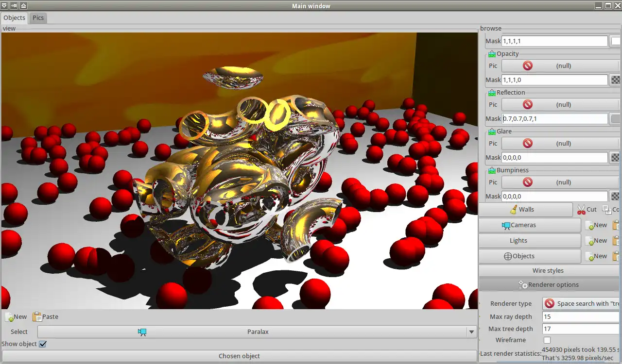Screen dimensions: 622x364
Task: Click the Max ray depth field
Action: pyautogui.click(x=581, y=317)
